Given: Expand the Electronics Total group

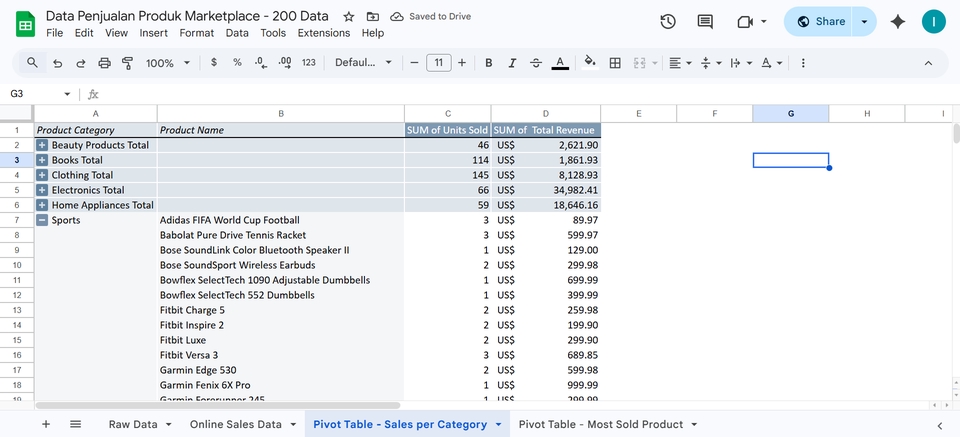Looking at the screenshot, I should coord(42,190).
